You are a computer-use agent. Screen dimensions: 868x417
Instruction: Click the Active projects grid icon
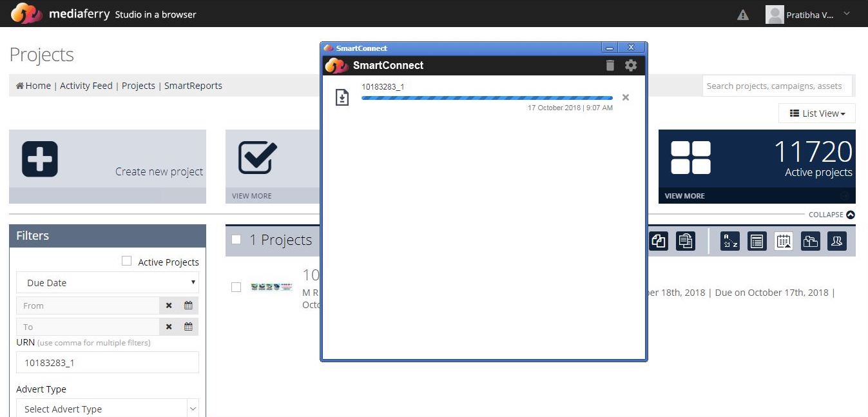pyautogui.click(x=691, y=158)
